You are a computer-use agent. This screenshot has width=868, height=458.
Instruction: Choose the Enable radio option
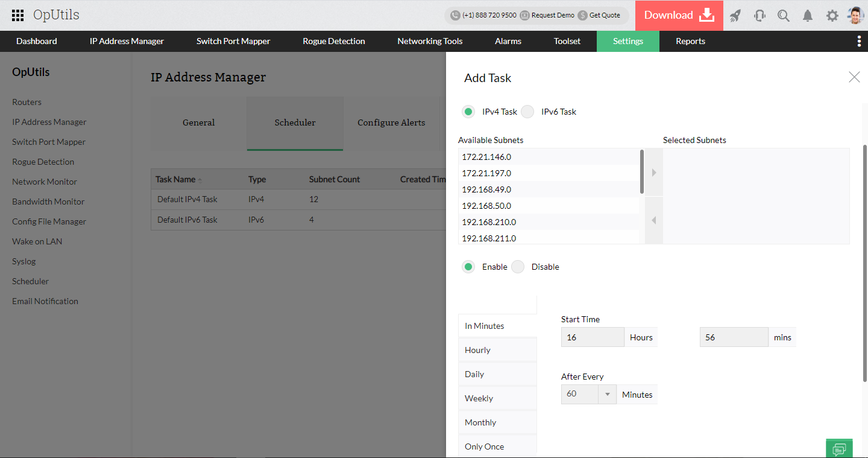coord(468,267)
